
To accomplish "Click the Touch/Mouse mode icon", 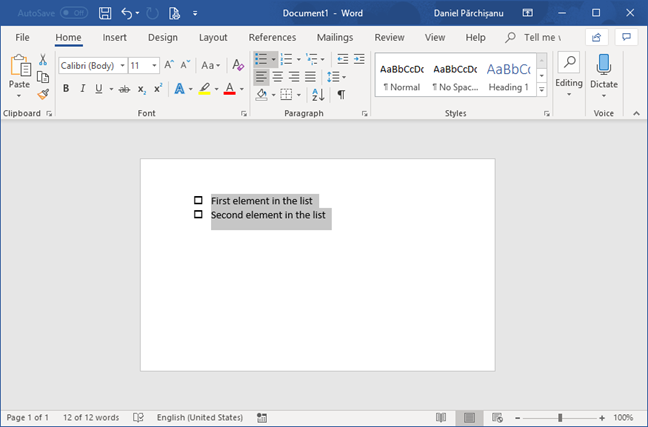I will [x=174, y=13].
